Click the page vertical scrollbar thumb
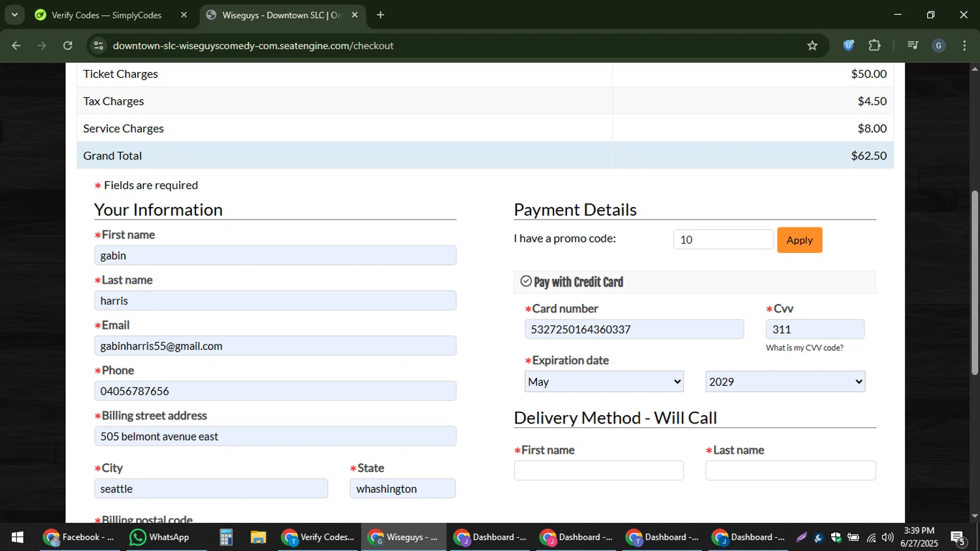Viewport: 980px width, 551px height. [x=975, y=282]
